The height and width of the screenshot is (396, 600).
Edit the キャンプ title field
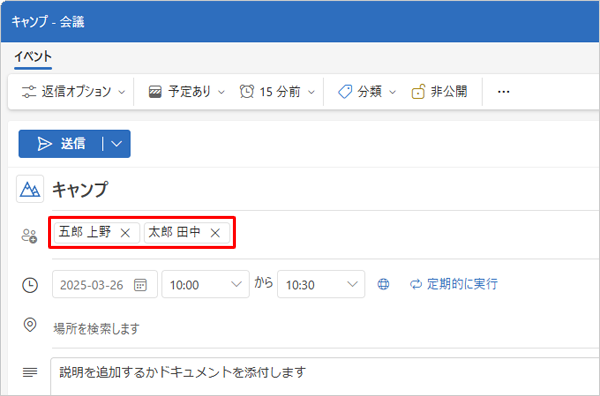click(x=325, y=190)
